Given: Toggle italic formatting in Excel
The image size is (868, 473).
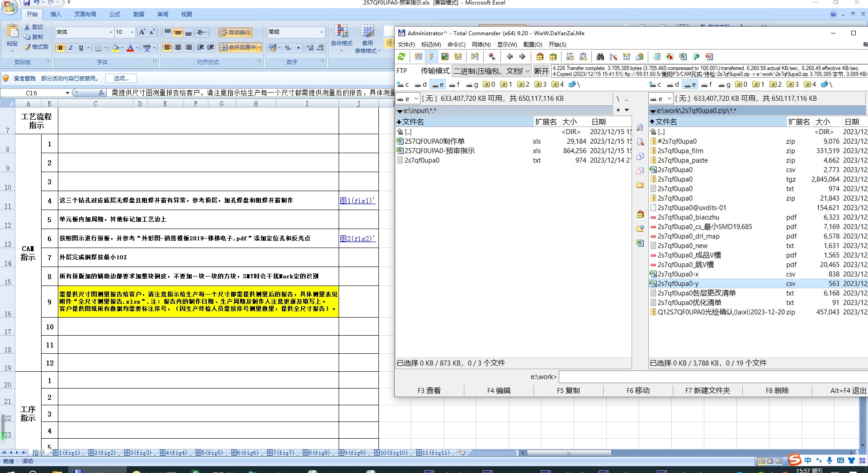Looking at the screenshot, I should [71, 47].
